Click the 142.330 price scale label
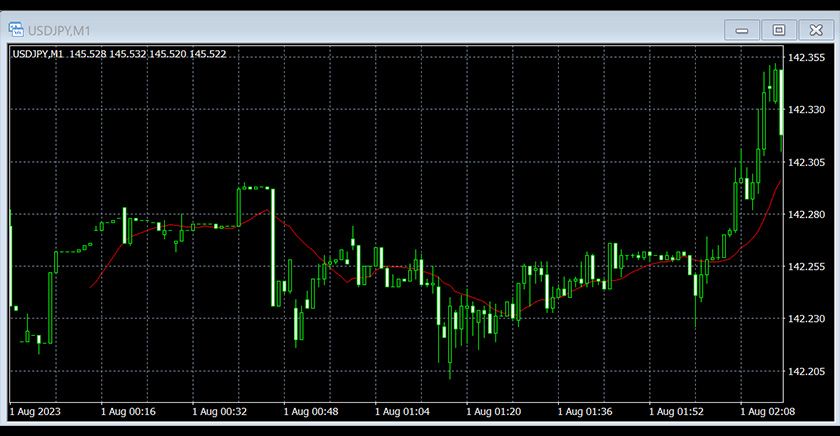This screenshot has width=840, height=436. [806, 110]
